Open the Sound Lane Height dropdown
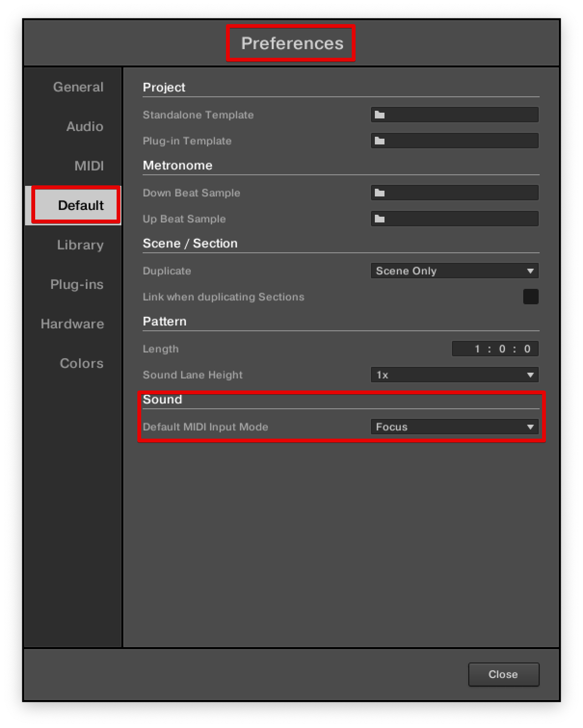 pos(454,375)
